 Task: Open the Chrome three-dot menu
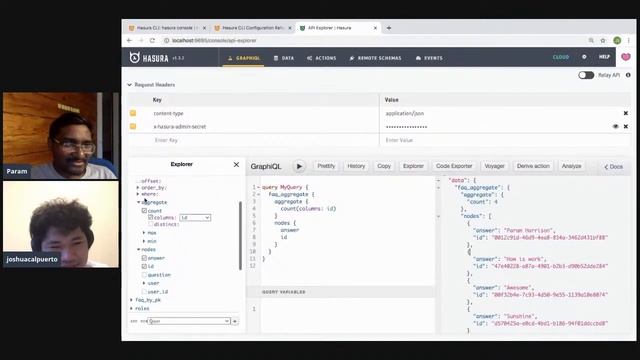629,40
